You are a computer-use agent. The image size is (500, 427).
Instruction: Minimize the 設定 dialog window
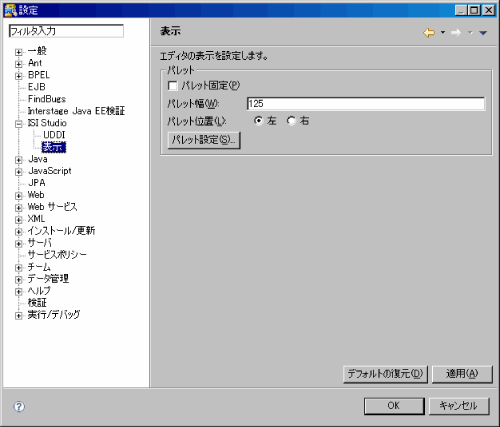coord(461,10)
